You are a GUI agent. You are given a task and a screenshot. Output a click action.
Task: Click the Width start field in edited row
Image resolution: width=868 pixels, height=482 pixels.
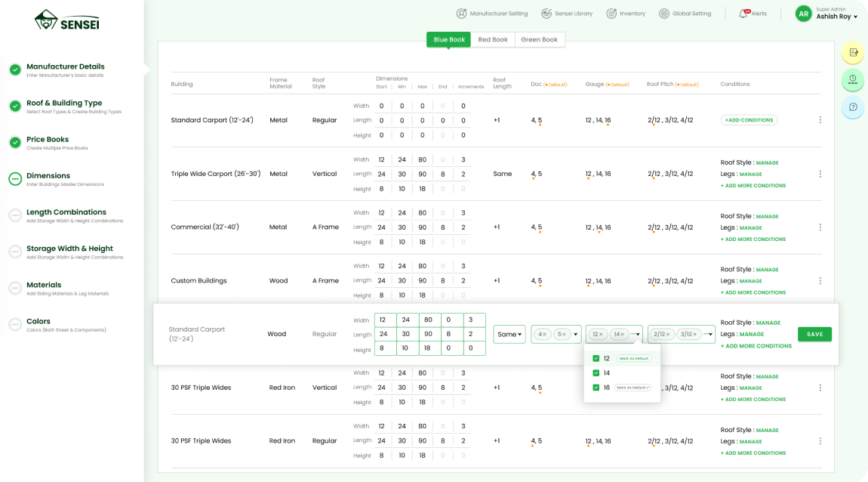tap(384, 320)
